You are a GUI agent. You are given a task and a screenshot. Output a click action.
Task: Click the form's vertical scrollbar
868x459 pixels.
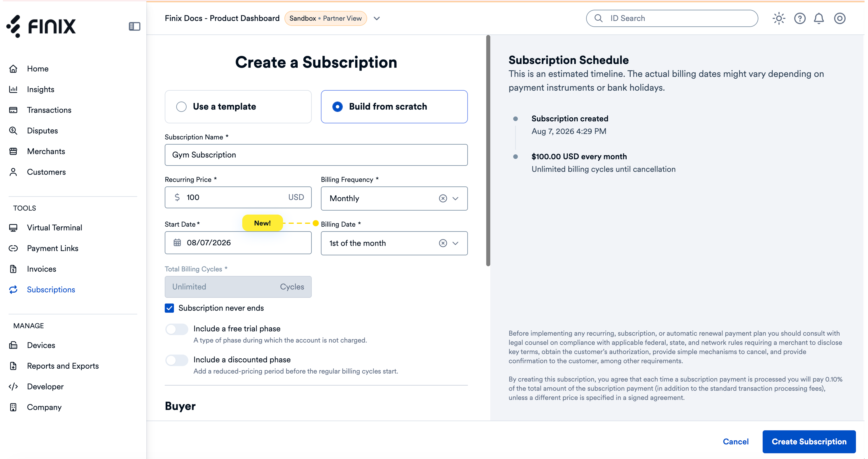point(488,151)
